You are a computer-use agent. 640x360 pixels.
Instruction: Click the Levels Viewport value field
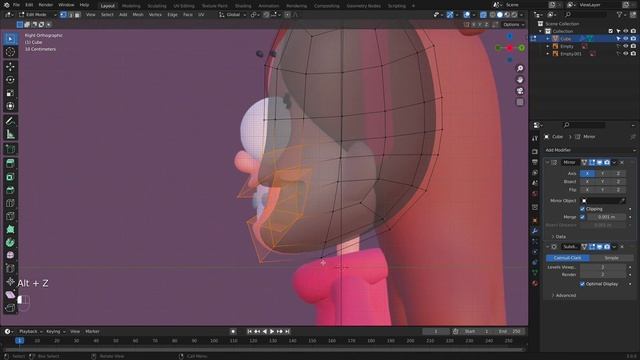pyautogui.click(x=602, y=267)
